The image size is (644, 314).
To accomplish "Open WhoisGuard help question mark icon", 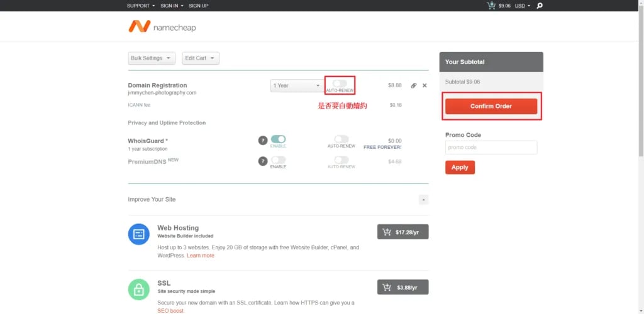I will coord(262,141).
